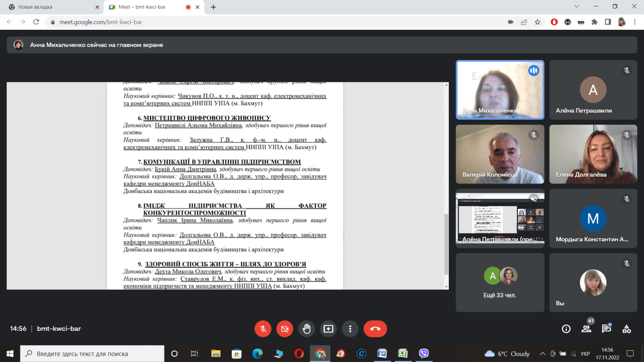Go forward in browser history

click(x=23, y=22)
